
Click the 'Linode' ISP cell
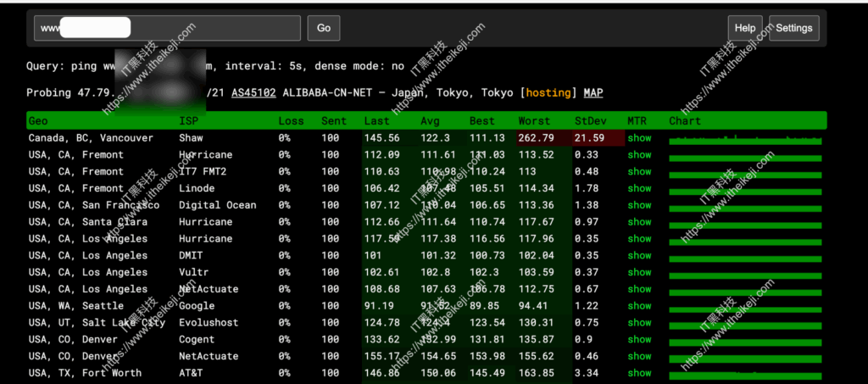click(x=197, y=188)
